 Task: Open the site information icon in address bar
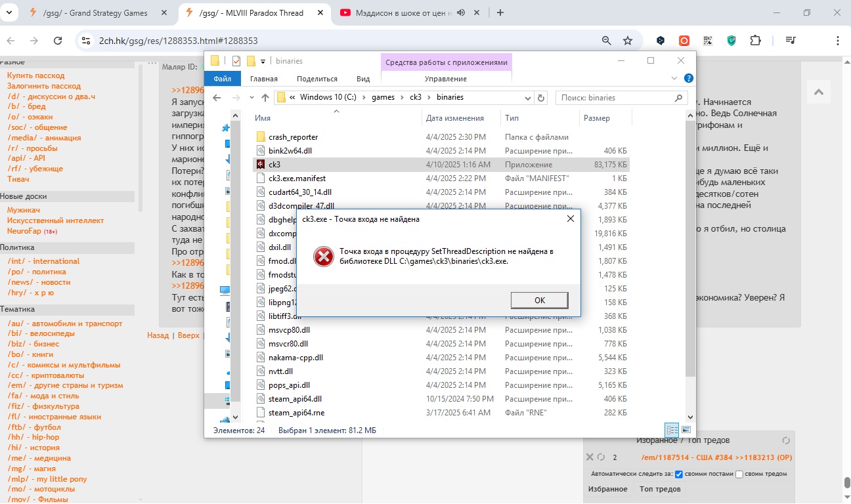[x=85, y=41]
